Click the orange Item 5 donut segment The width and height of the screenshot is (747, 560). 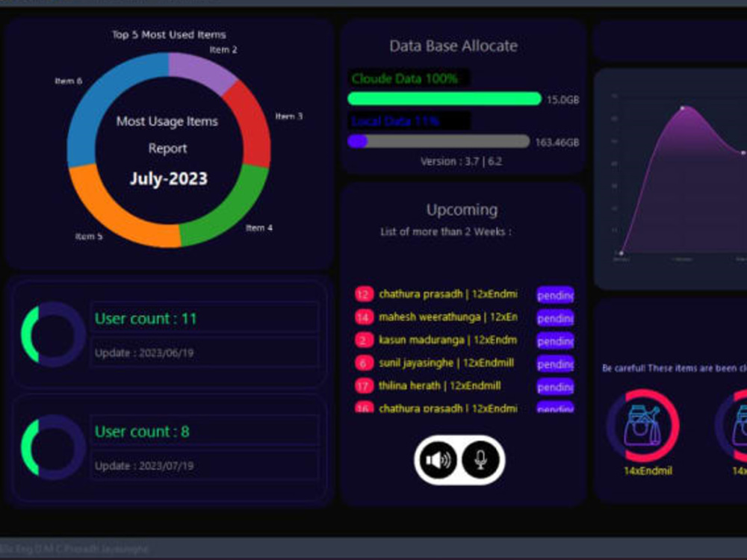click(122, 212)
